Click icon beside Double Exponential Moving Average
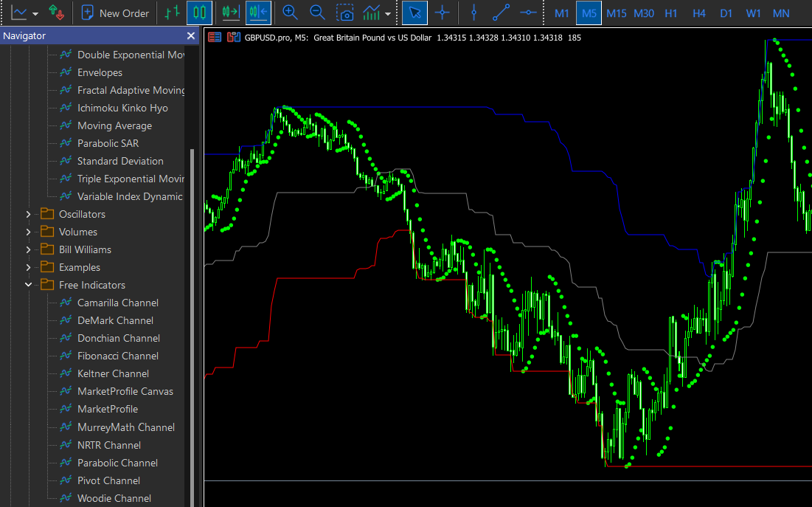812x507 pixels. coord(66,54)
